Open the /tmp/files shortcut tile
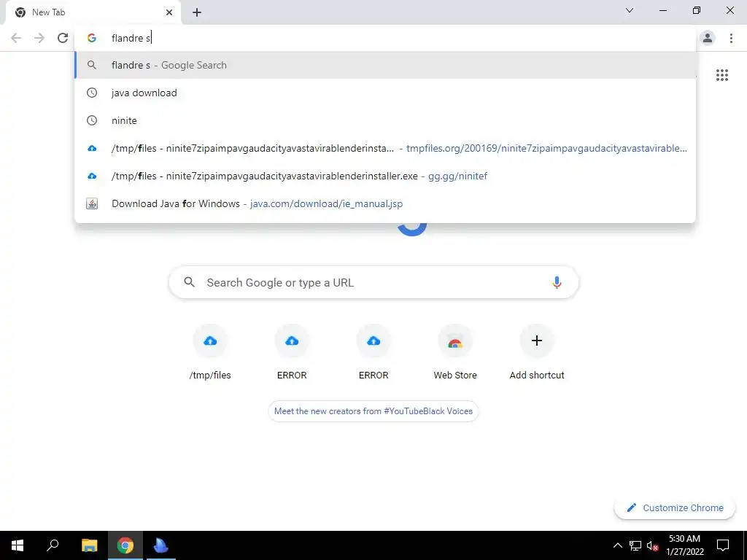Image resolution: width=747 pixels, height=560 pixels. click(x=210, y=352)
